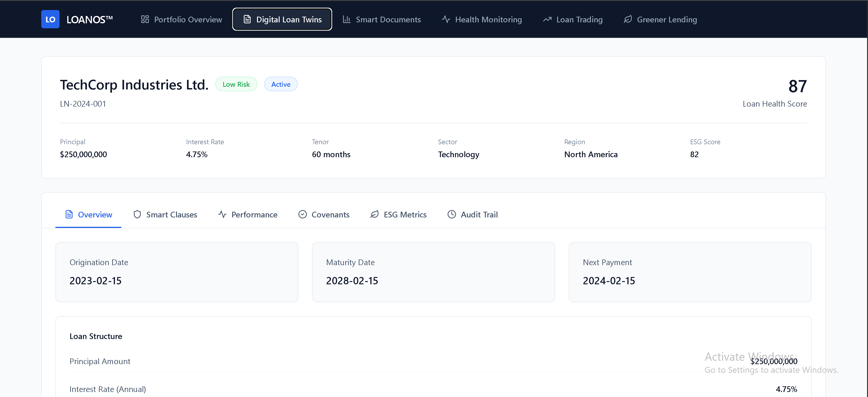The image size is (868, 397).
Task: Click the Smart Documents bar chart icon
Action: 346,19
